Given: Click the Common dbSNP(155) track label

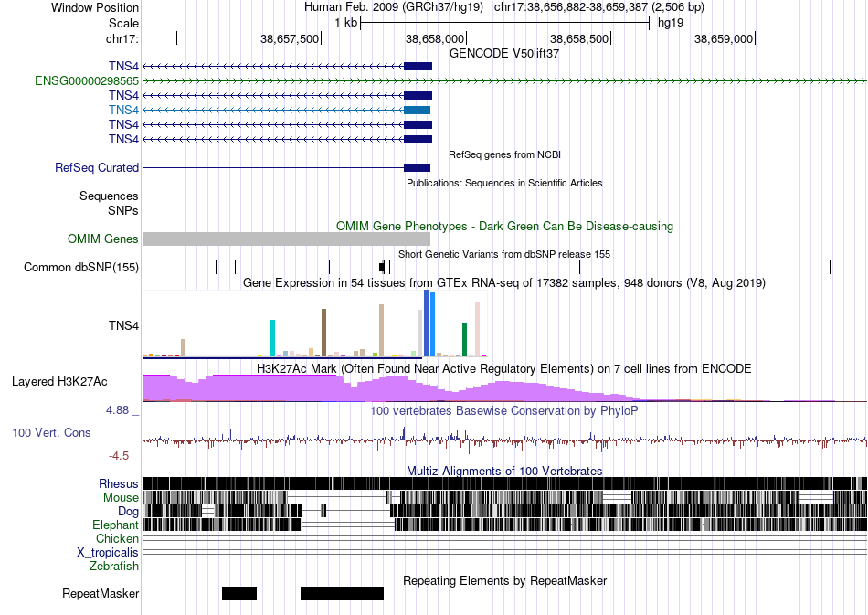Looking at the screenshot, I should [x=81, y=268].
